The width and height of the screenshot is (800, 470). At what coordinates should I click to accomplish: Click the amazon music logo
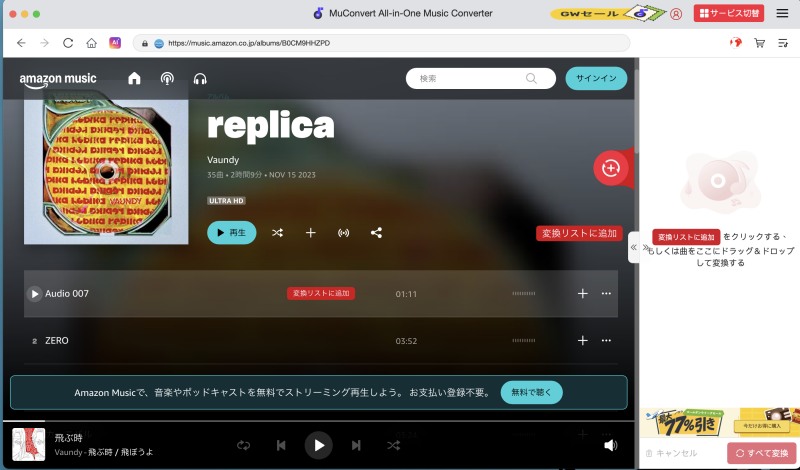click(58, 80)
